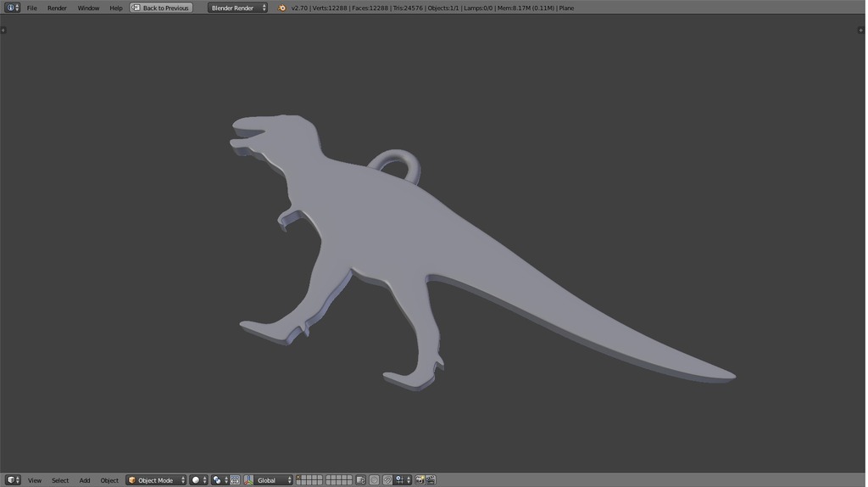Image resolution: width=868 pixels, height=487 pixels.
Task: Click the Tris:24576 statistic text
Action: [x=408, y=8]
